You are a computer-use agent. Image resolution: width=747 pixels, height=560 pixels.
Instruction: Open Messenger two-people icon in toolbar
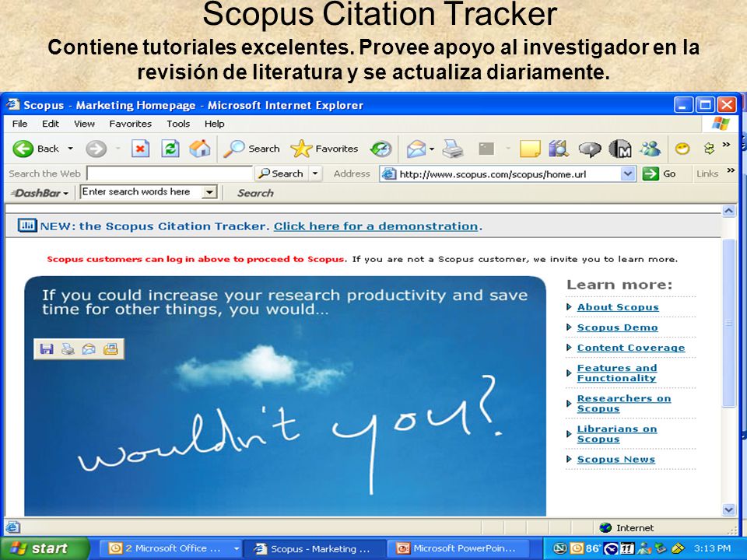pyautogui.click(x=650, y=149)
